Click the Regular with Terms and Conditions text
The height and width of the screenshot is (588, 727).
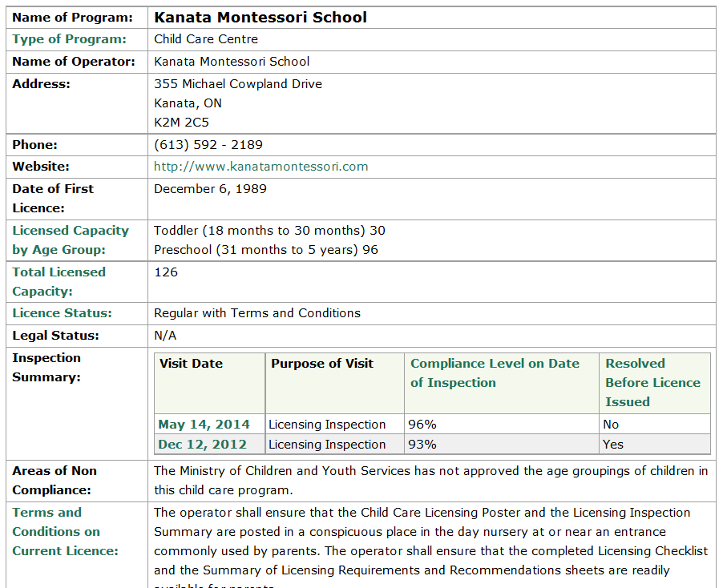pyautogui.click(x=256, y=313)
